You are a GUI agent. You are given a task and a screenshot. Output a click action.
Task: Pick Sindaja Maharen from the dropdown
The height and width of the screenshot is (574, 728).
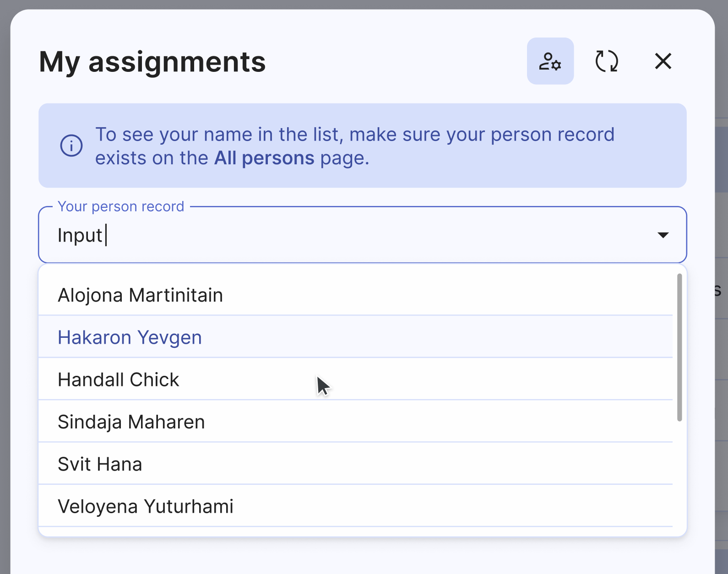pyautogui.click(x=355, y=422)
